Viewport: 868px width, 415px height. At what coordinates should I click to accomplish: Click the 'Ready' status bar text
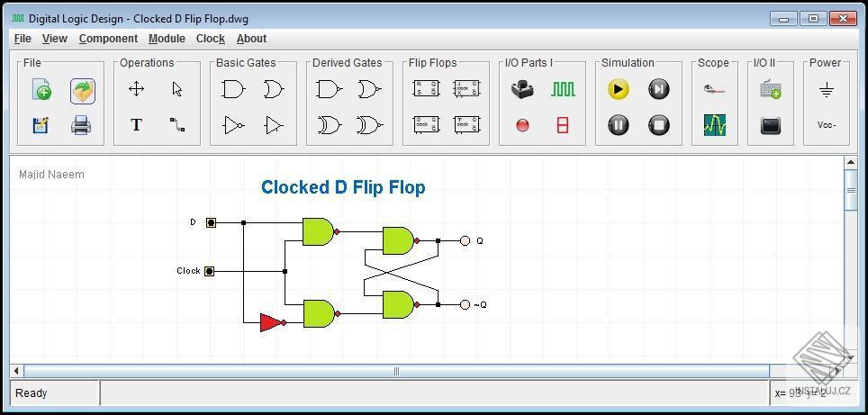(31, 393)
